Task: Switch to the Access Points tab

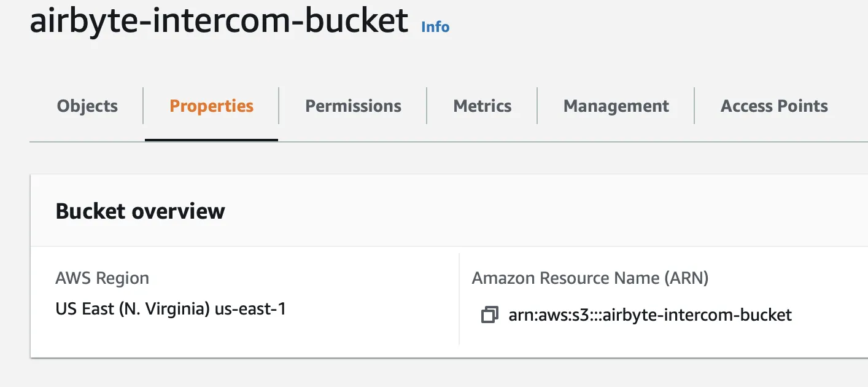Action: pyautogui.click(x=774, y=106)
